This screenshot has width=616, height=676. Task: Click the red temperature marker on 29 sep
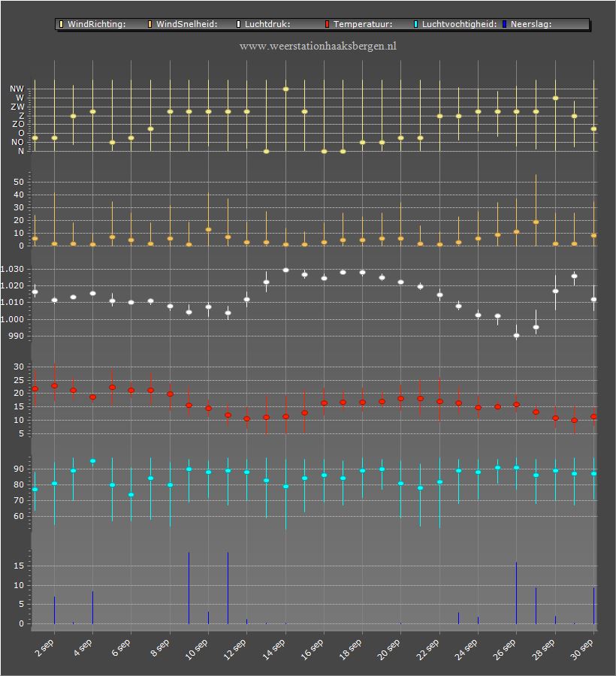coord(574,421)
